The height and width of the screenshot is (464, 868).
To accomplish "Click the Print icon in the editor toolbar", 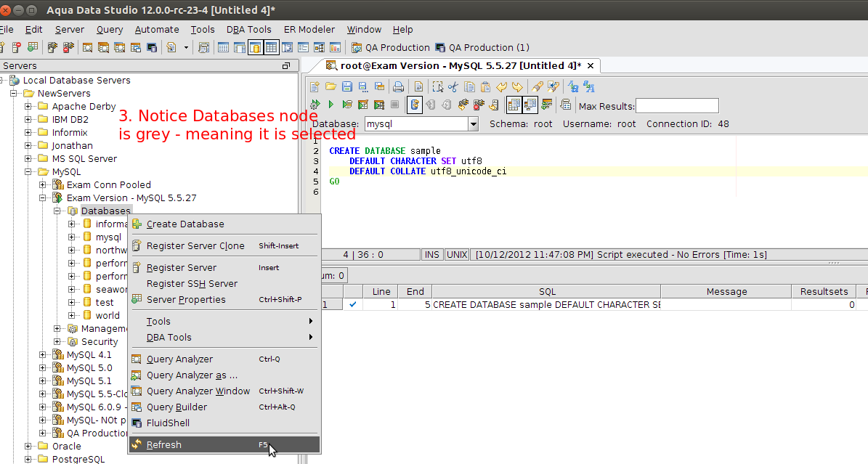I will tap(398, 87).
